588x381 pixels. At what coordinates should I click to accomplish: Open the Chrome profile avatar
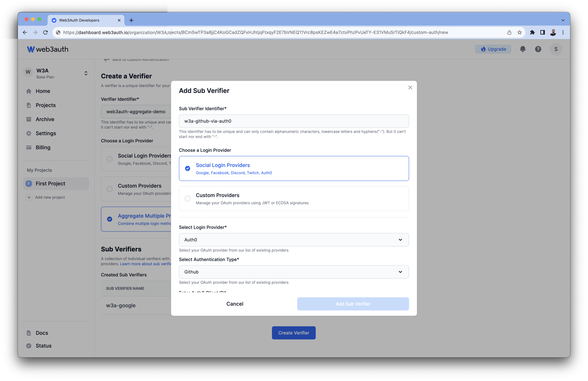point(553,32)
